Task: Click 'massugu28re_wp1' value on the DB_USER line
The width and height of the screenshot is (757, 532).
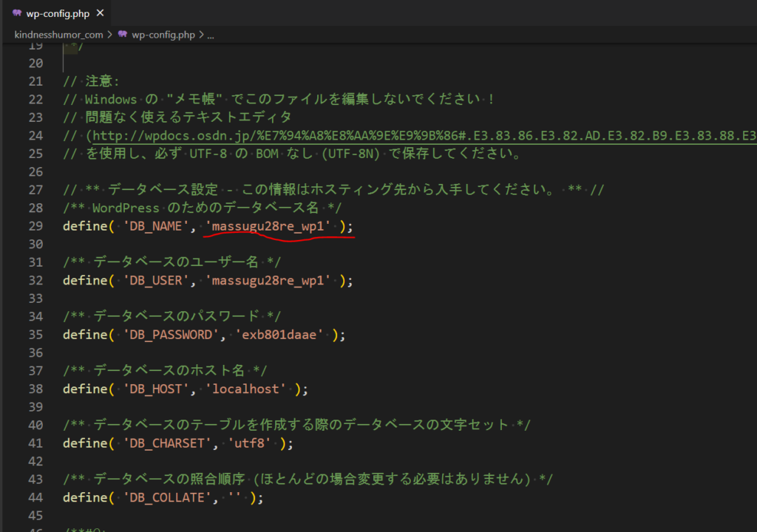Action: [x=268, y=281]
